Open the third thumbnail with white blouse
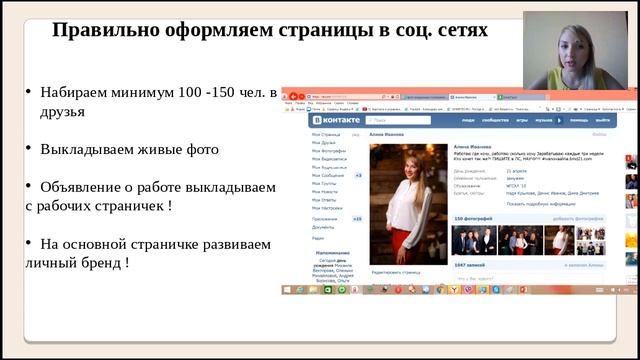Screen dimensions: 640x360 [559, 240]
